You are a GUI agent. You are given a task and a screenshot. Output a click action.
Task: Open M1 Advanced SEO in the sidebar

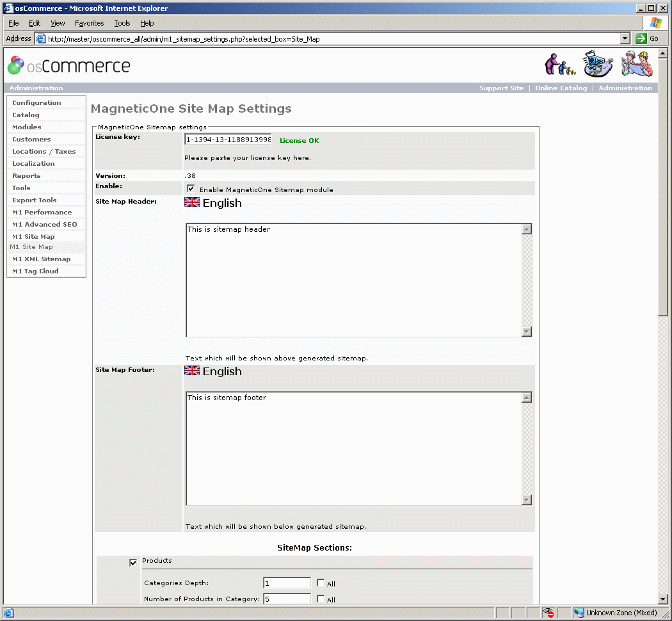point(45,224)
